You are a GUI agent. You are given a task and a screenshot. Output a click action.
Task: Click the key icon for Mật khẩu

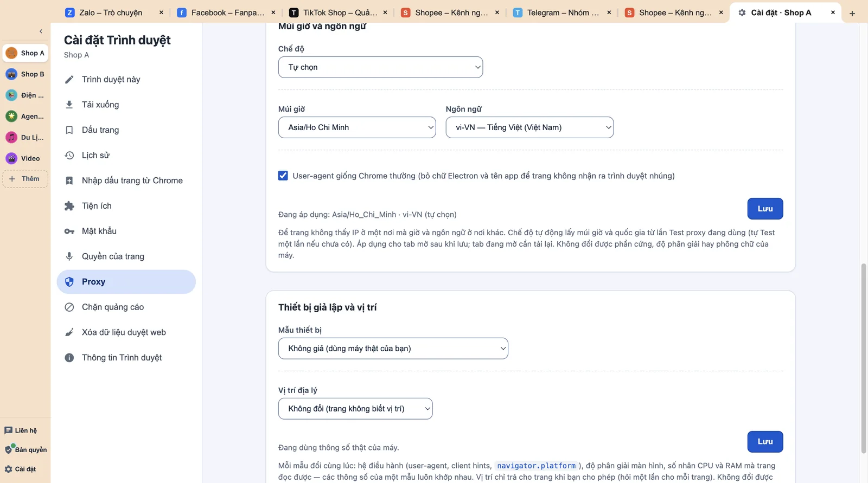click(69, 231)
